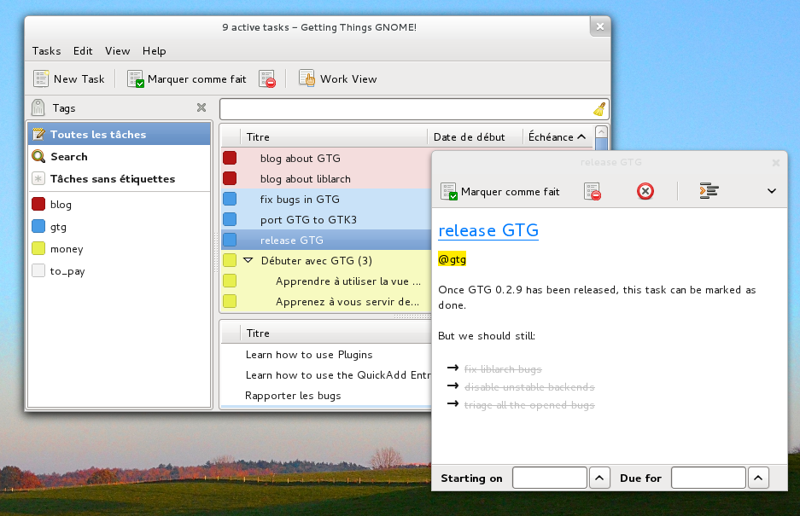This screenshot has height=516, width=800.
Task: Click the red delete icon in task editor
Action: 645,191
